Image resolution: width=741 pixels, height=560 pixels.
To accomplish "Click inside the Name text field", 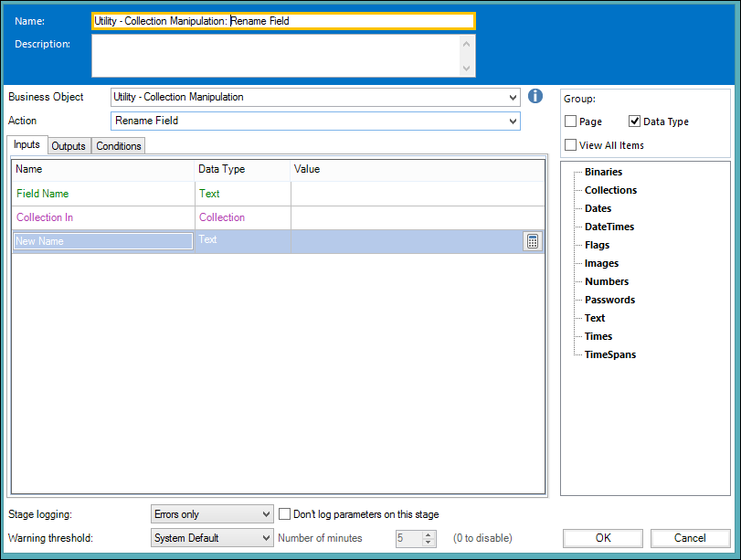I will tap(283, 21).
